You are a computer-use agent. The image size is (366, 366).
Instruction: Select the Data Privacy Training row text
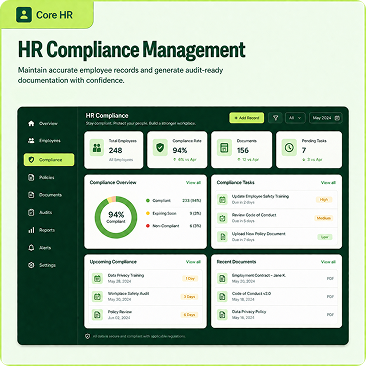[126, 276]
